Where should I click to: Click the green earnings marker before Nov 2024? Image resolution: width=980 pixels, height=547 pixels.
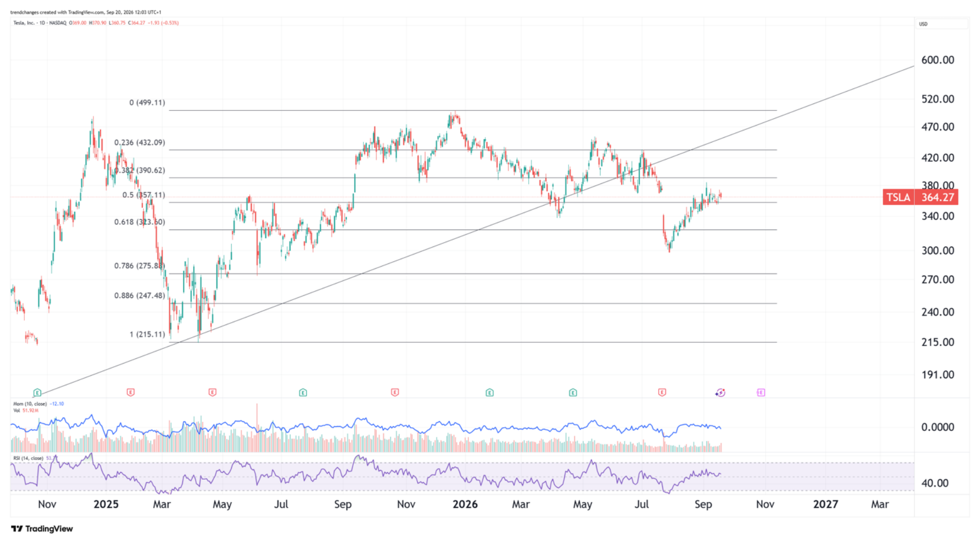[x=37, y=393]
